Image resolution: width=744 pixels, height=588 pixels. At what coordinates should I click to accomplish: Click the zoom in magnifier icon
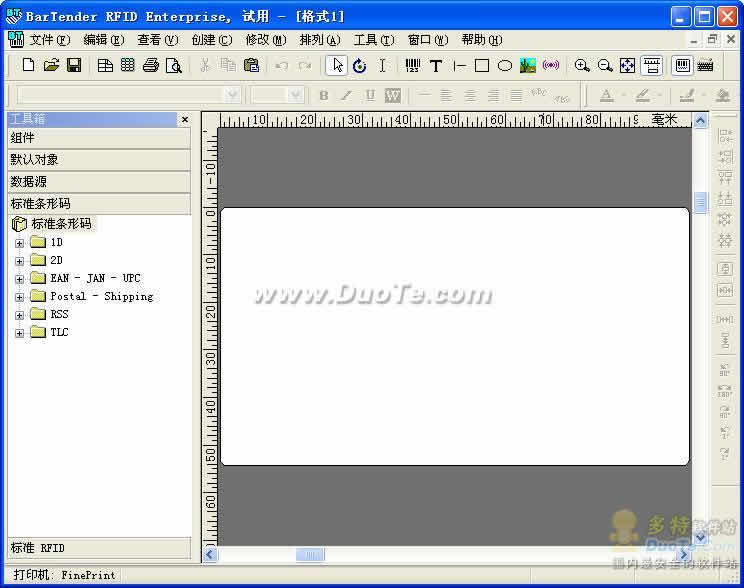[x=582, y=66]
